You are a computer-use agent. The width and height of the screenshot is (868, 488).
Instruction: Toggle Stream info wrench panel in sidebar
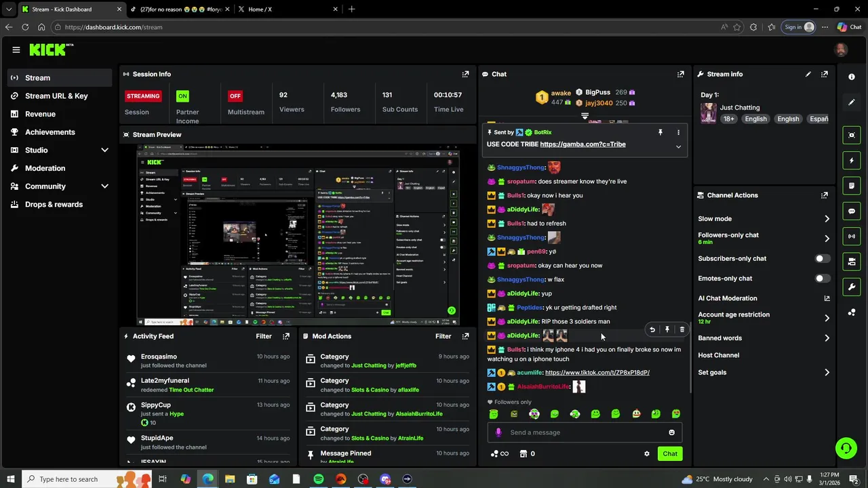coord(852,287)
